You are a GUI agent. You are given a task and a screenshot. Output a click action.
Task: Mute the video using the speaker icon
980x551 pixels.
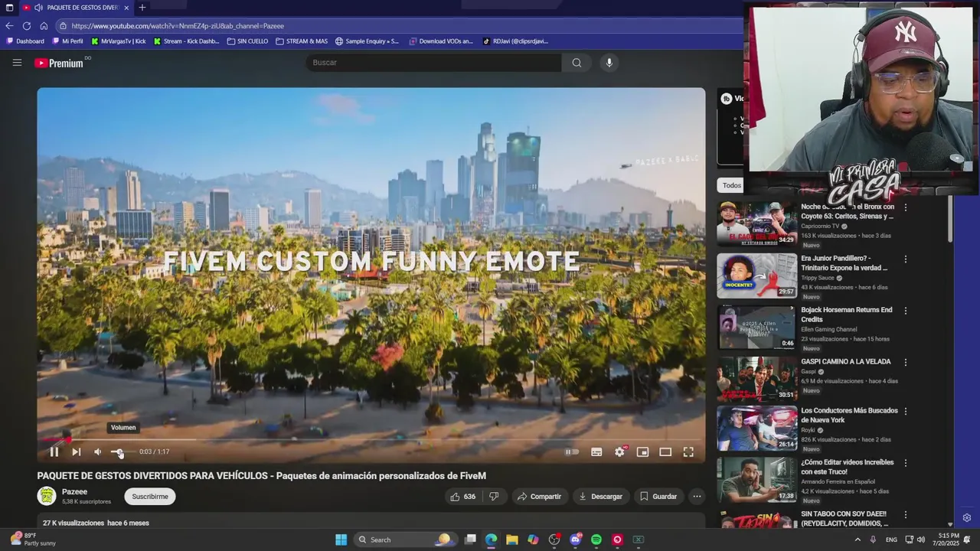pyautogui.click(x=98, y=452)
